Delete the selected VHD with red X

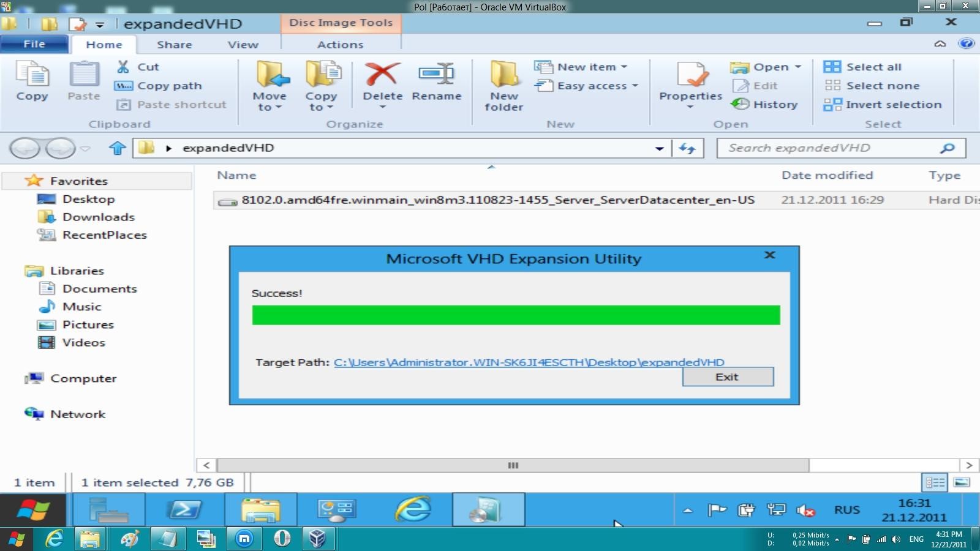pos(383,86)
